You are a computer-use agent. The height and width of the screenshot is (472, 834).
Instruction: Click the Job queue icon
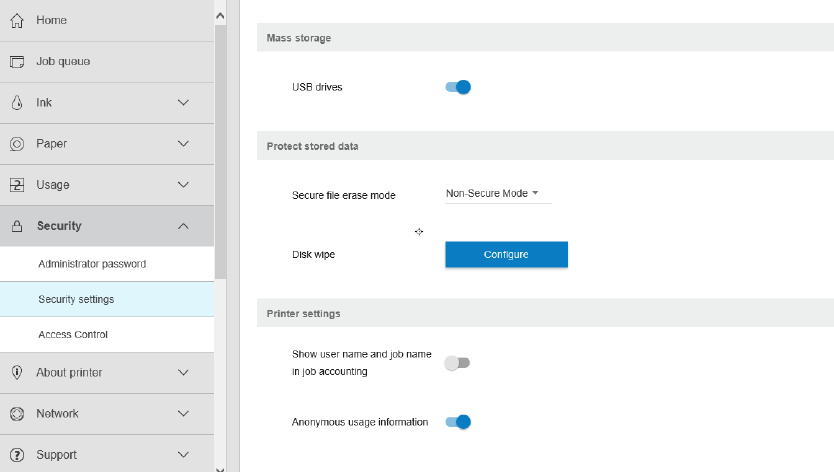[x=17, y=62]
